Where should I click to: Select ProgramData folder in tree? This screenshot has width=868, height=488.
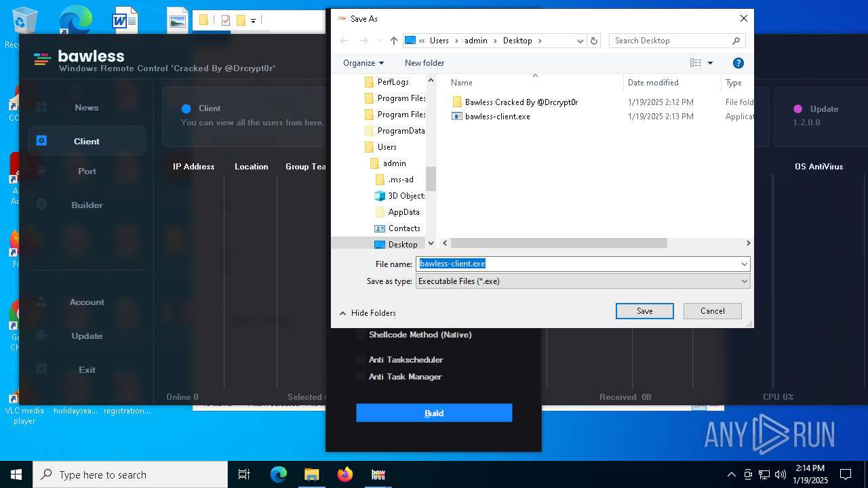tap(395, 131)
